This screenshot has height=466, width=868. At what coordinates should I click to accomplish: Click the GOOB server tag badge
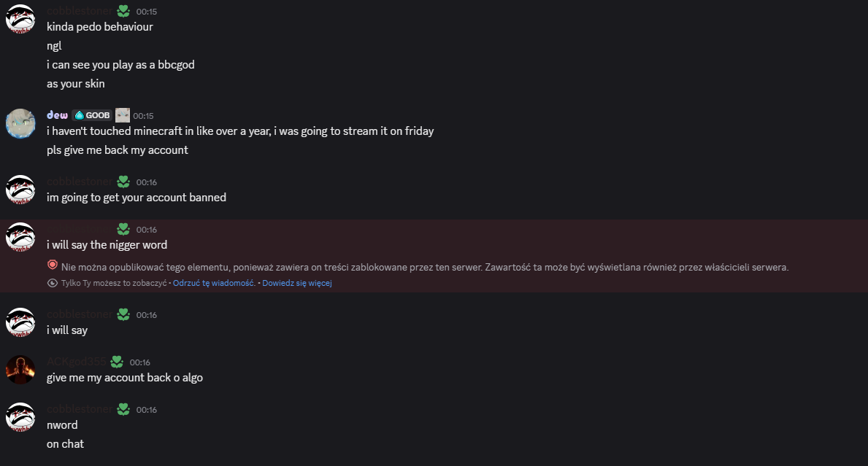(92, 115)
